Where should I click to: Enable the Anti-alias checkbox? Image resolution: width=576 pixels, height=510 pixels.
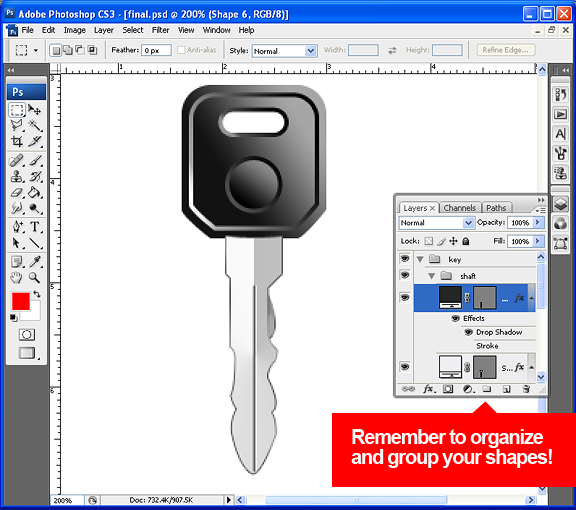point(181,50)
